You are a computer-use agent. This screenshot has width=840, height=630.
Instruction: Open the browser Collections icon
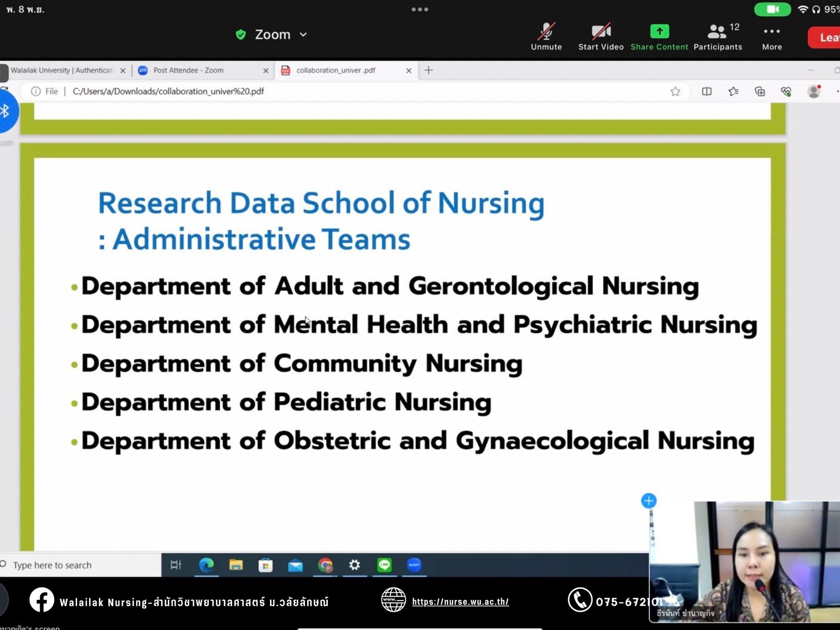click(760, 91)
